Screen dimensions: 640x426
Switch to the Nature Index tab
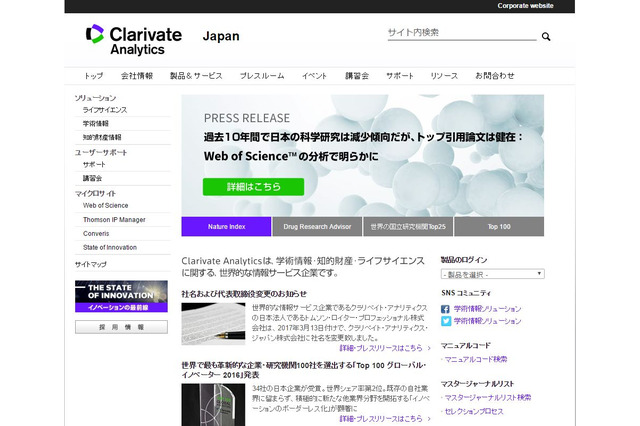pos(226,226)
